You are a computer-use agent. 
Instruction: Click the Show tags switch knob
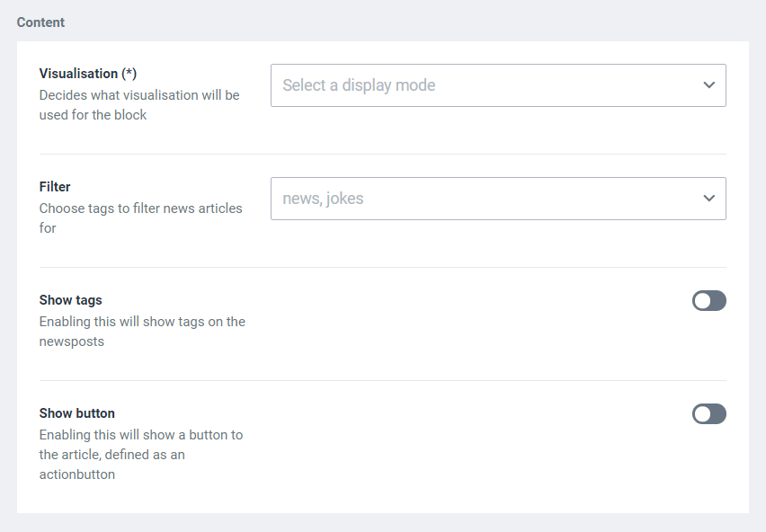pos(702,301)
